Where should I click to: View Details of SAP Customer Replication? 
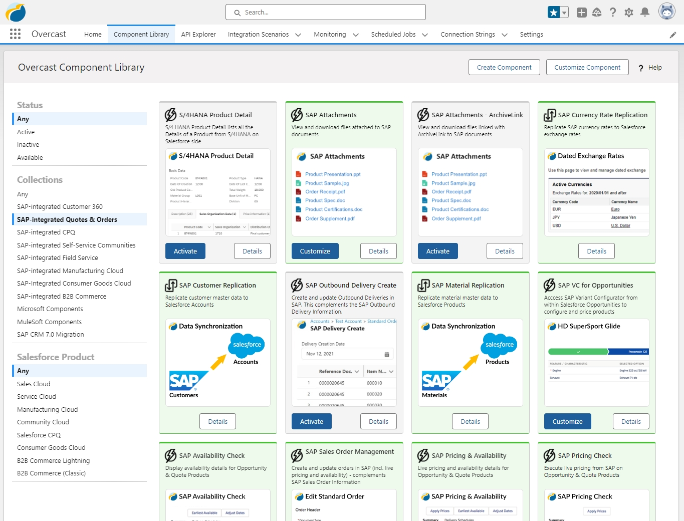point(218,422)
